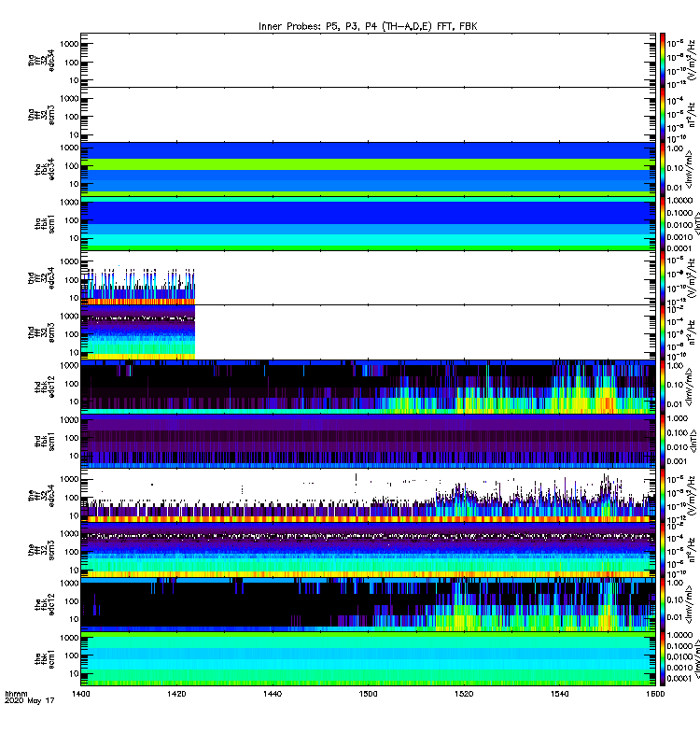Viewport: 700px width, 747px height.
Task: Click inside the empty tha fff scm3 spectrogram
Action: tap(368, 115)
